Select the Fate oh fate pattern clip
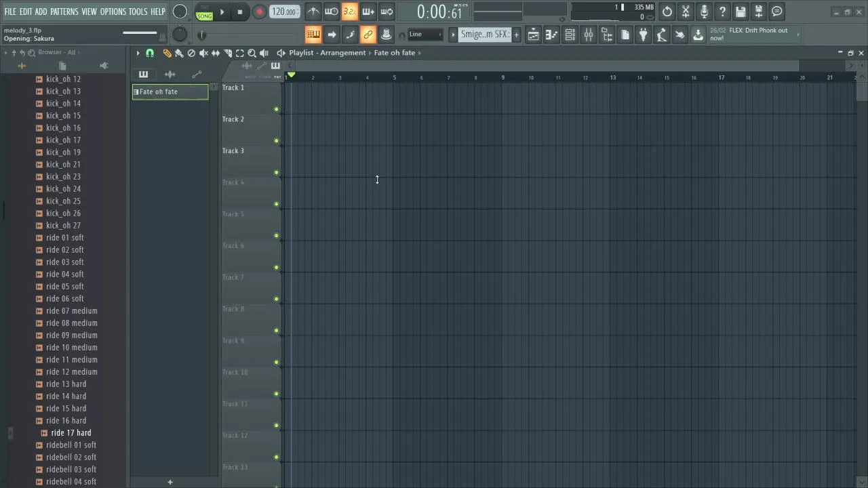Screen dimensions: 868x488 (x=170, y=91)
